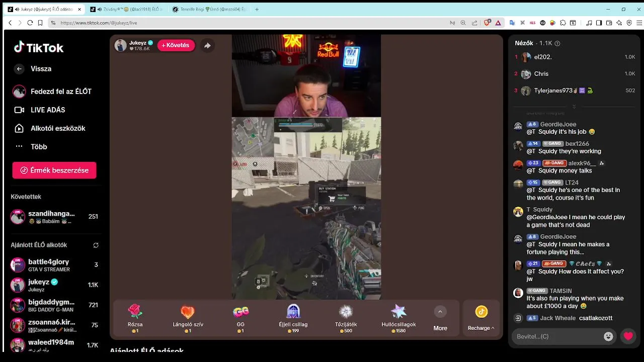Send a Rózsa gift
644x362 pixels.
point(135,319)
